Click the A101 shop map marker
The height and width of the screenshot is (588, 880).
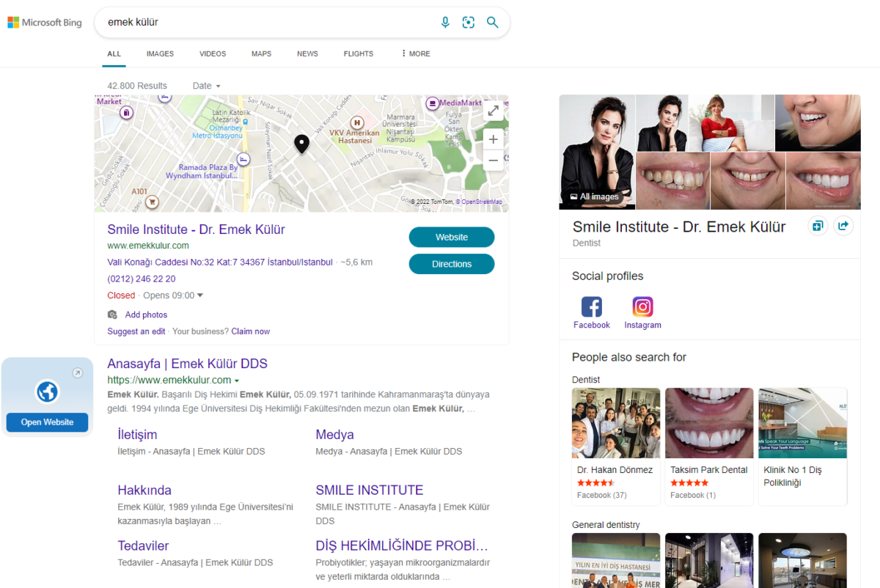click(x=153, y=201)
